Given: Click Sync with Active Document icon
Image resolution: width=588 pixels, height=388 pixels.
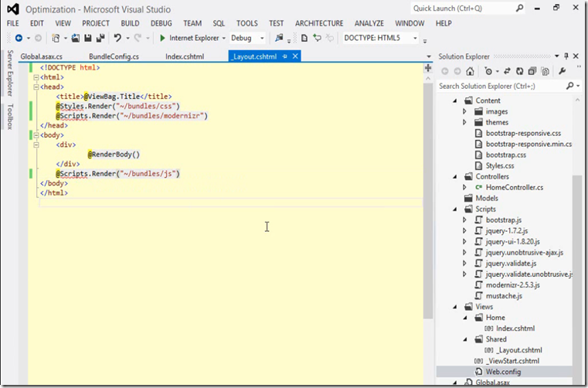Looking at the screenshot, I should (507, 71).
